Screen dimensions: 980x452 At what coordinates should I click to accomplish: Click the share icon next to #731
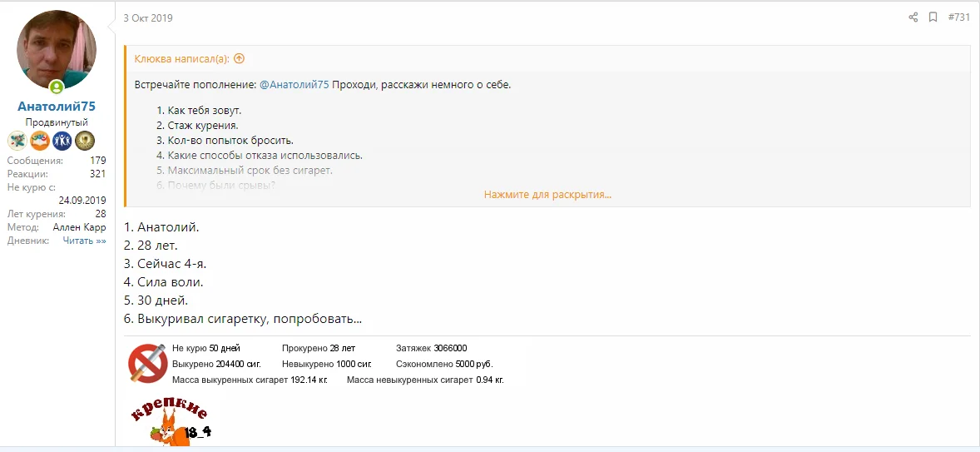point(913,17)
